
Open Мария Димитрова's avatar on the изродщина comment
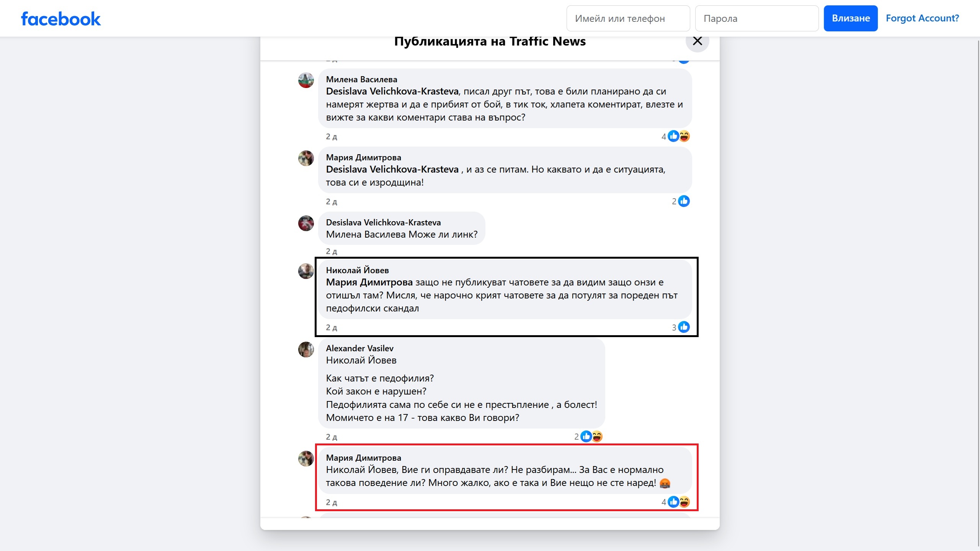306,158
